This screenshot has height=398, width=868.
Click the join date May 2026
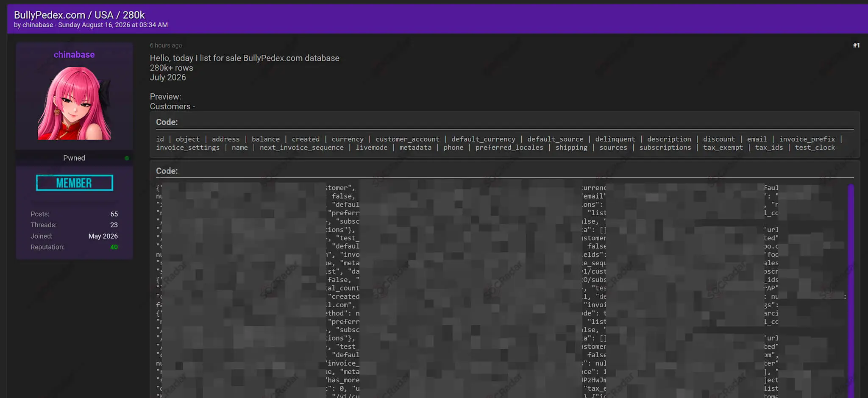point(103,236)
